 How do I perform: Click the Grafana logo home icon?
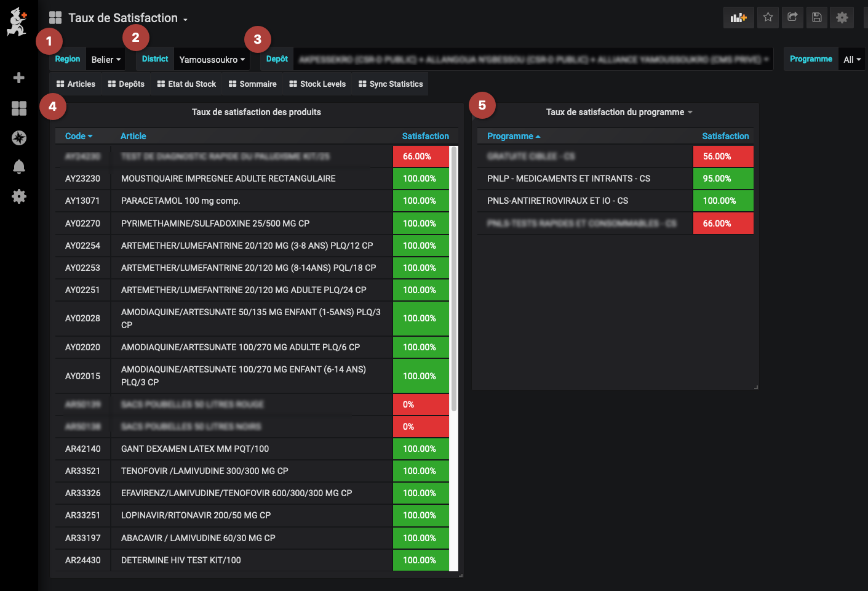coord(17,22)
